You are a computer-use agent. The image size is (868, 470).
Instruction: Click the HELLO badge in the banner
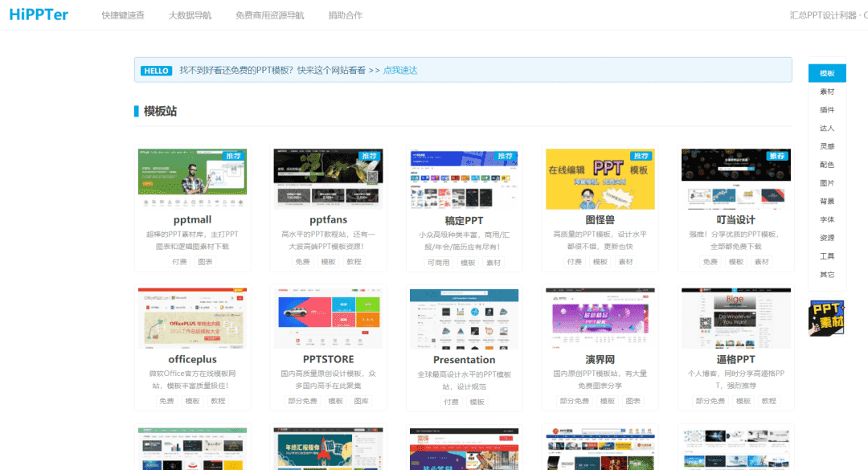pos(156,71)
